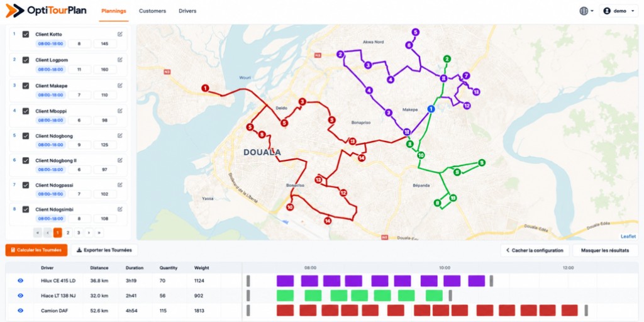644x322 pixels.
Task: Select red marker 10 near Bonacico
Action: [x=290, y=207]
